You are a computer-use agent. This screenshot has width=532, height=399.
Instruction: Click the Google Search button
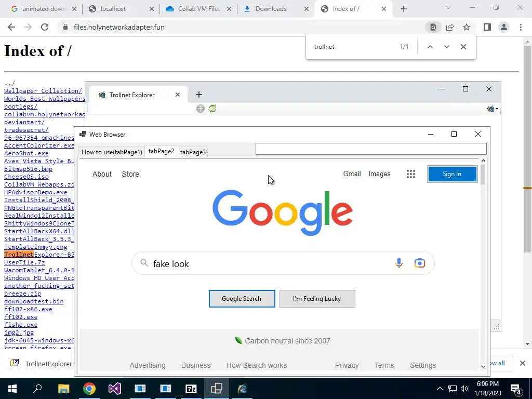(x=242, y=299)
